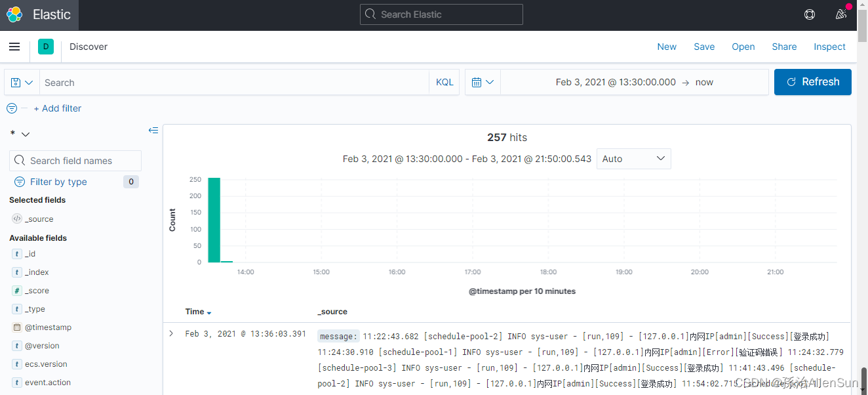Click in Search field names box
Screen dimensions: 868x395
(75, 161)
